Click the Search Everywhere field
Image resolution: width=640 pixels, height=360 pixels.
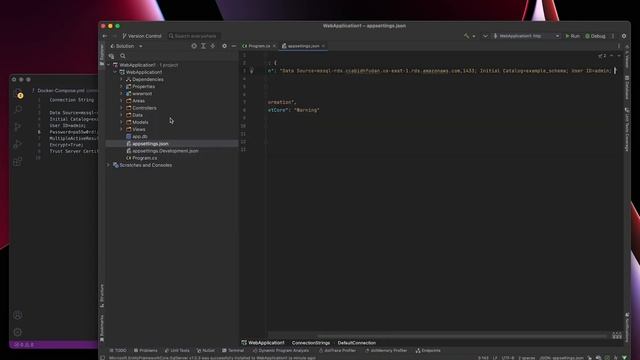(193, 36)
